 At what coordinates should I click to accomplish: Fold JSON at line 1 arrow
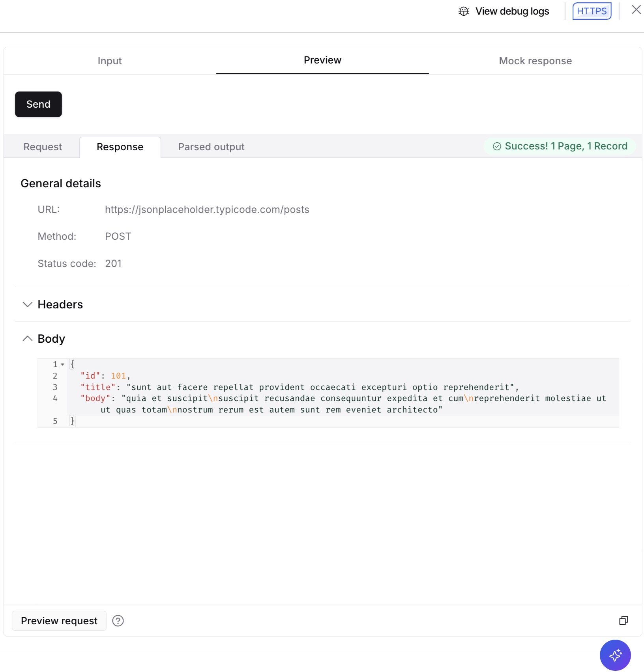63,364
